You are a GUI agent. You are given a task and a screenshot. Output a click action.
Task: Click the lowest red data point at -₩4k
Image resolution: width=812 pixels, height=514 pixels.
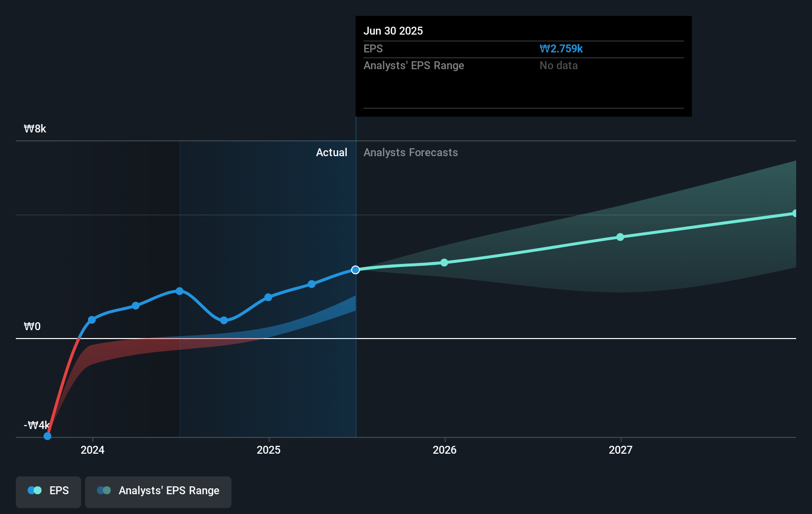(x=47, y=435)
